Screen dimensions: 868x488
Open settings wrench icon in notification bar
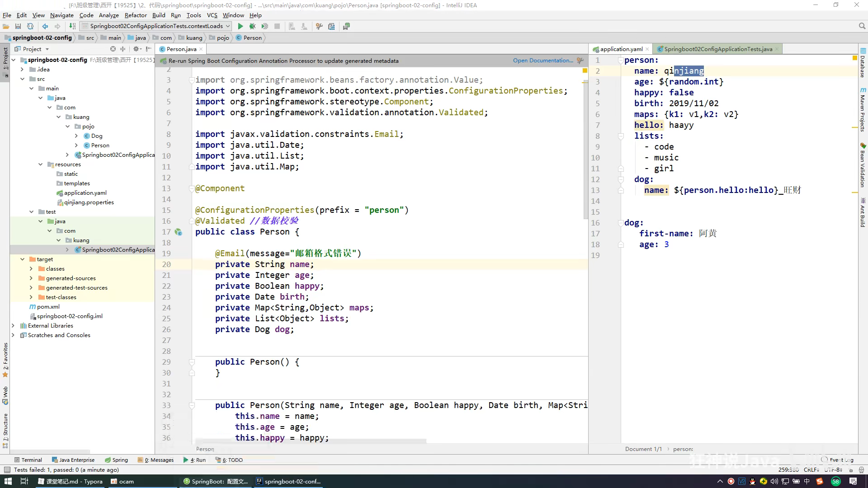(580, 61)
